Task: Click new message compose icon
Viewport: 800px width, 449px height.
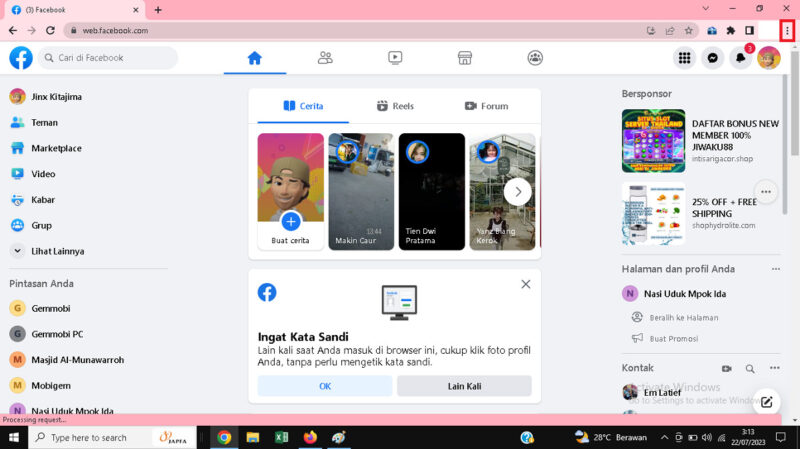Action: pyautogui.click(x=766, y=402)
